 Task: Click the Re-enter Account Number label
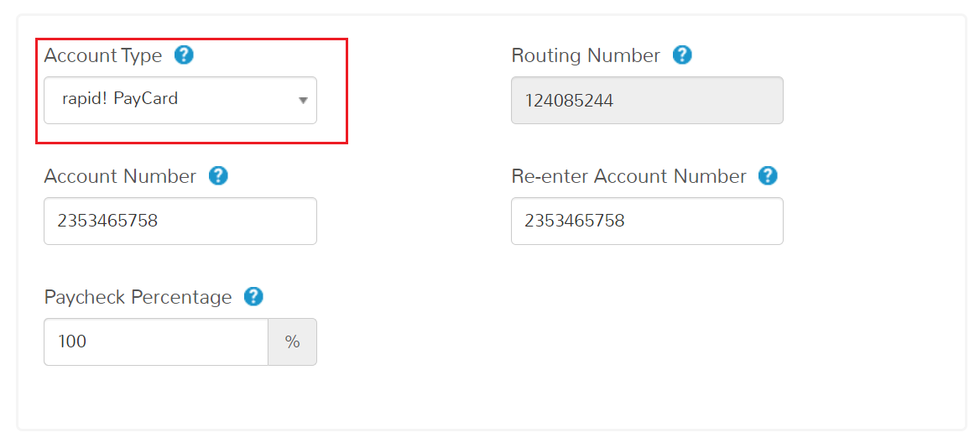pyautogui.click(x=628, y=176)
